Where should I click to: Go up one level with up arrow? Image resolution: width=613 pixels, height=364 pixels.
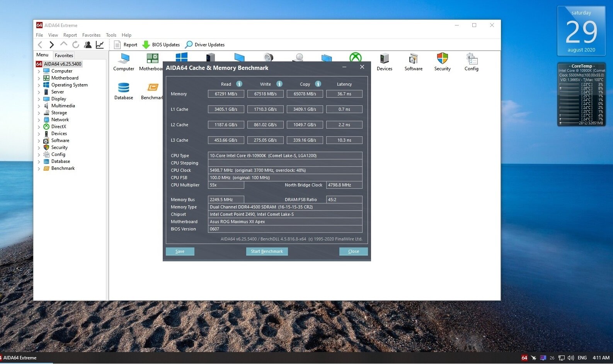tap(64, 45)
